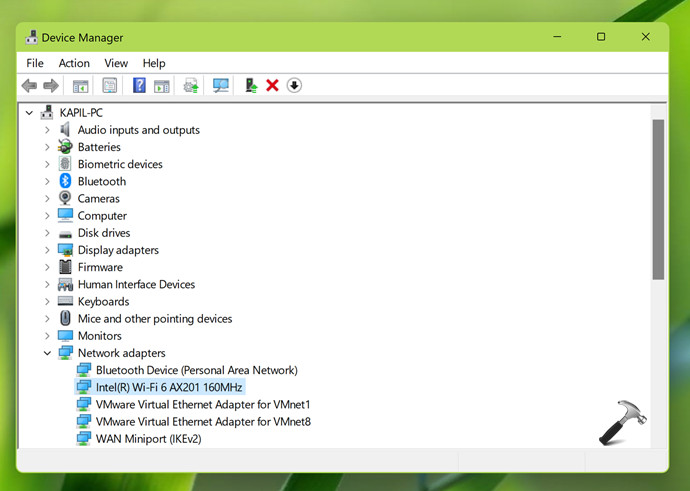690x491 pixels.
Task: Expand the Audio inputs and outputs node
Action: coord(47,130)
